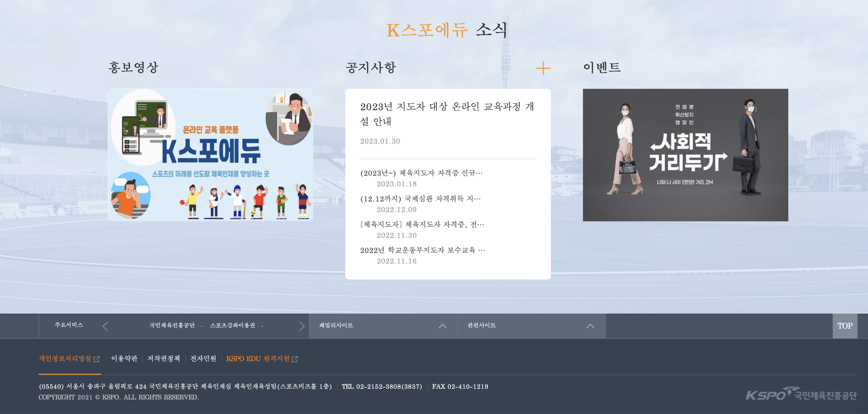Image resolution: width=868 pixels, height=414 pixels.
Task: Click external link icon next to KSPO EDU 원격지원
Action: 295,359
